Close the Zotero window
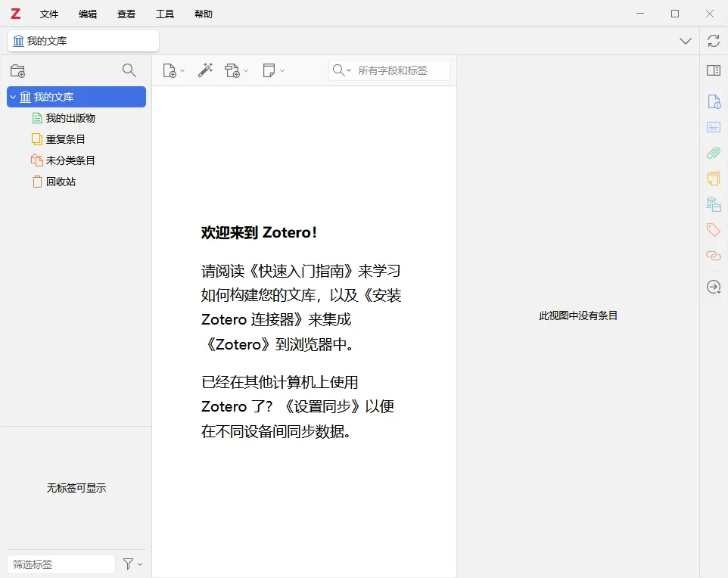The width and height of the screenshot is (728, 578). point(710,14)
